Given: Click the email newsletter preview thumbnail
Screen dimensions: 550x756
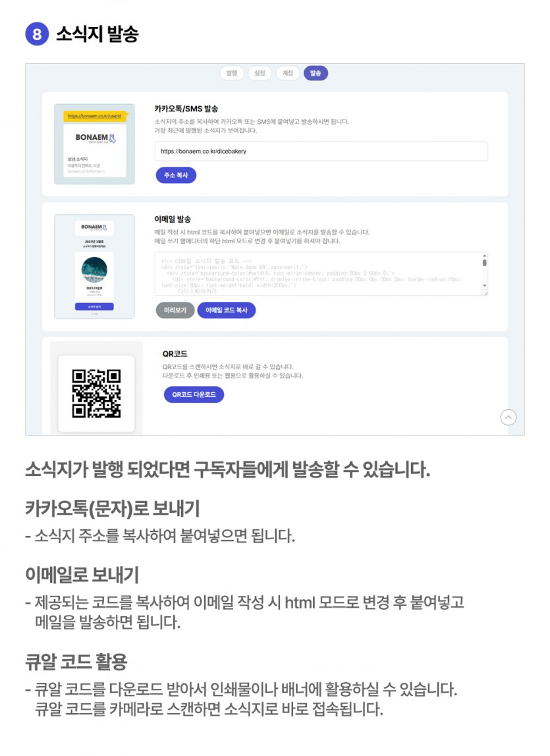Looking at the screenshot, I should (x=94, y=267).
